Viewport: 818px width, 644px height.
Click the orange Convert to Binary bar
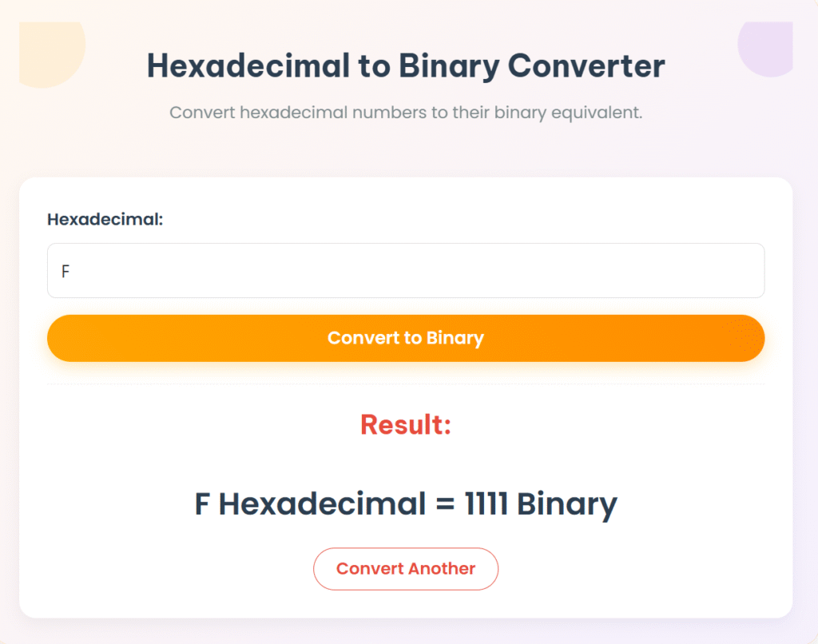coord(406,338)
